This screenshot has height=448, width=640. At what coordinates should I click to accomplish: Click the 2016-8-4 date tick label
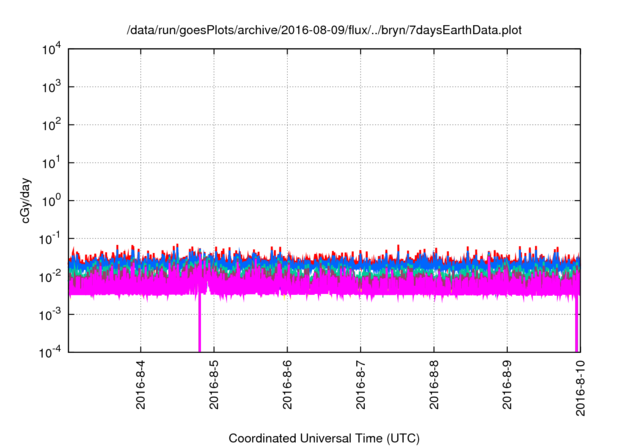[x=140, y=385]
